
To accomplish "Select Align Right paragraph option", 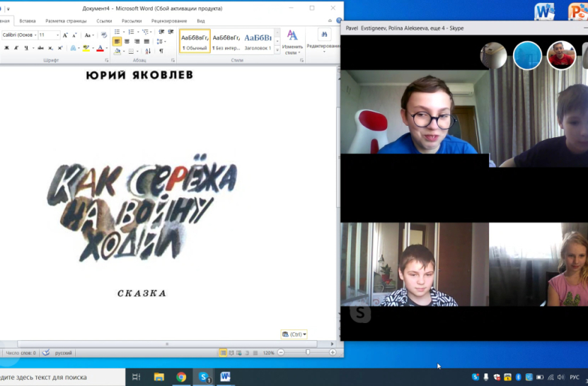I will [137, 41].
